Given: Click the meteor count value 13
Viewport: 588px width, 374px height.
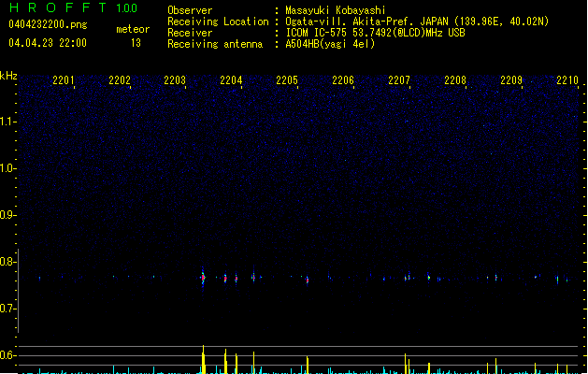Looking at the screenshot, I should point(136,43).
